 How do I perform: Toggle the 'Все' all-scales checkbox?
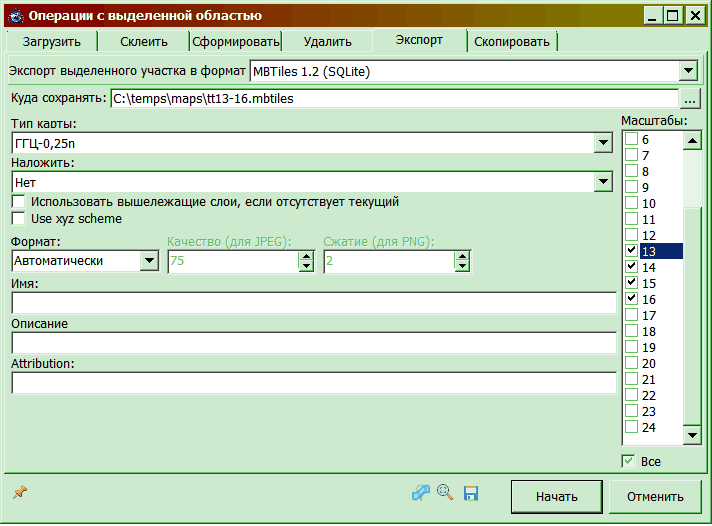[x=629, y=461]
